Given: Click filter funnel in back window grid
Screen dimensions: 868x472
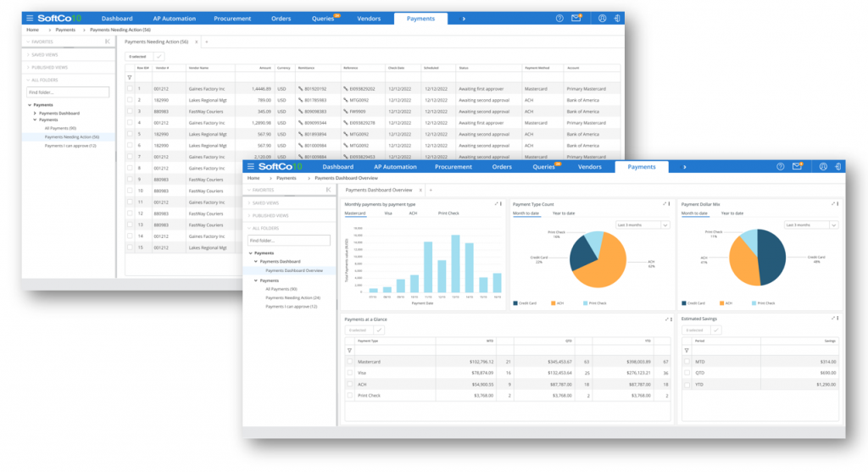Looking at the screenshot, I should (x=130, y=77).
